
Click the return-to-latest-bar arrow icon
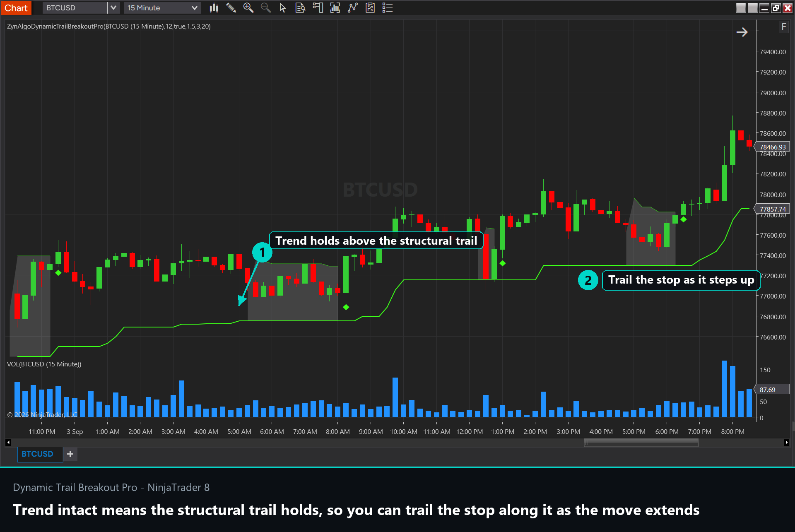[x=742, y=32]
